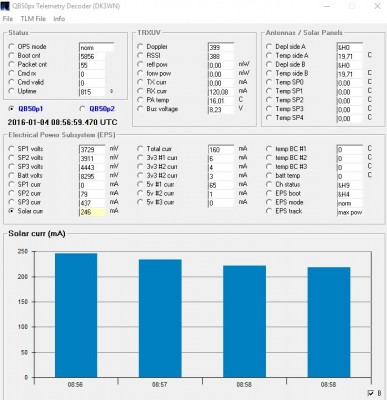Click the Boot cnt value field 5856

[92, 56]
